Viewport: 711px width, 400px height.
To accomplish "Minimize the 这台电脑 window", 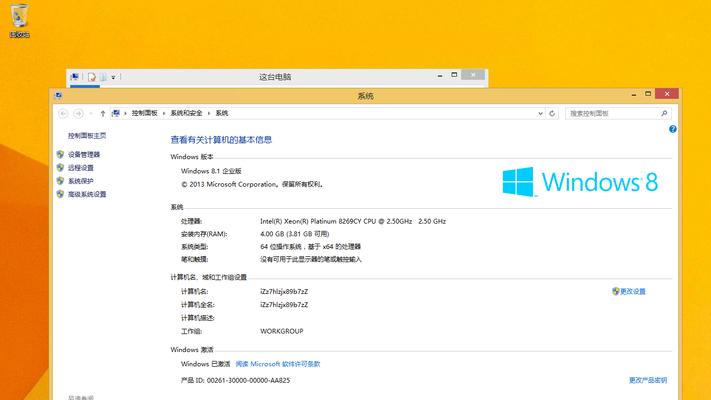I will [440, 75].
